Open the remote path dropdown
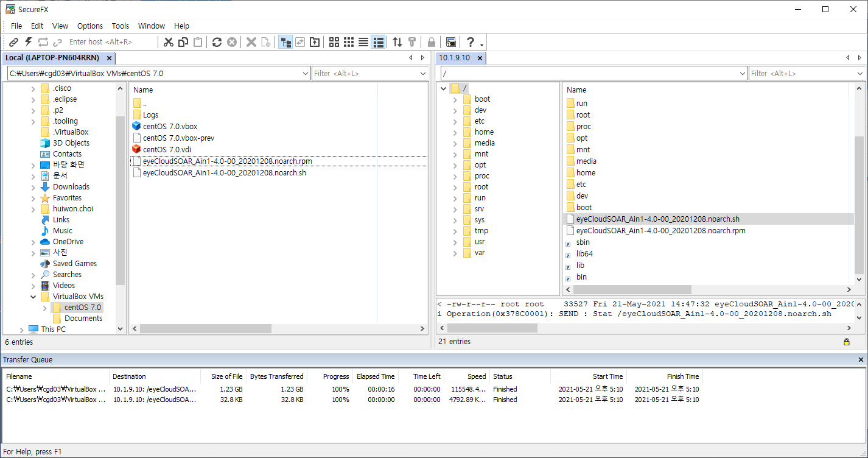 point(742,73)
